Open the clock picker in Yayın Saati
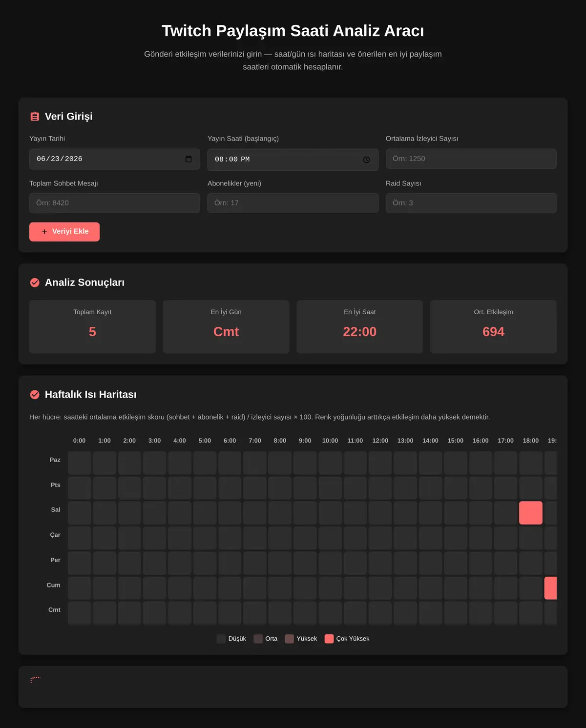Viewport: 586px width, 728px height. coord(366,160)
